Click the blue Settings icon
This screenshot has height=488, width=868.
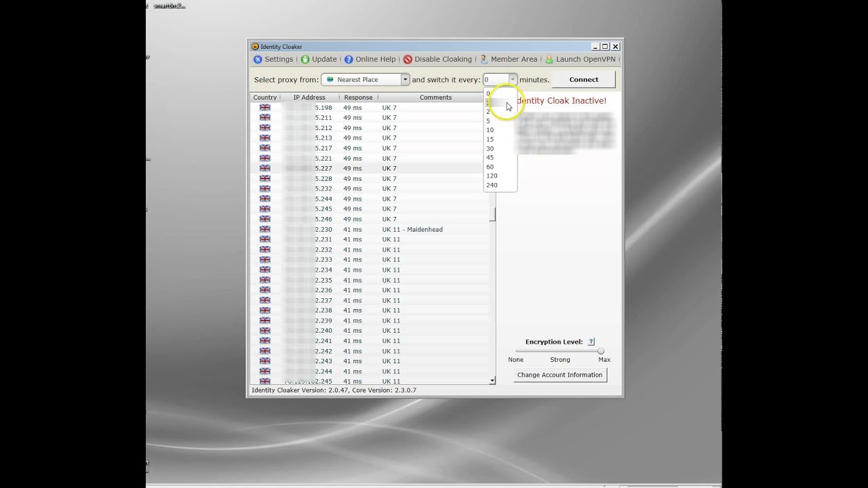[x=258, y=60]
